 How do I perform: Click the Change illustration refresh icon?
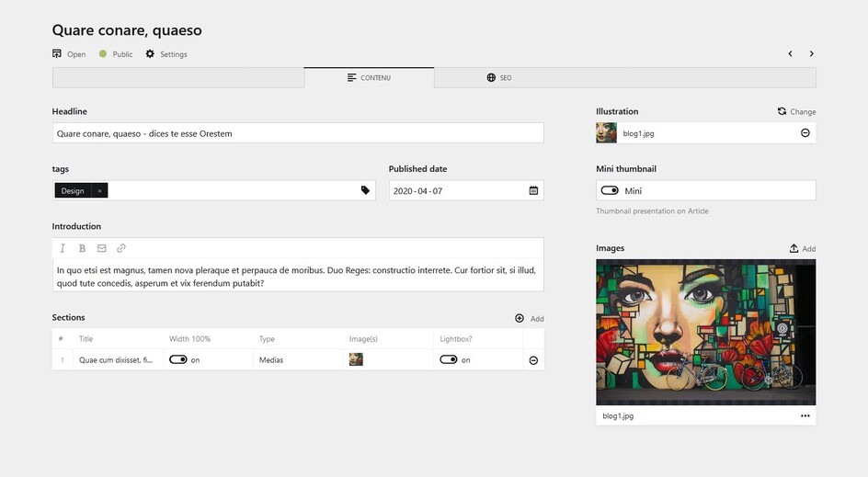click(x=782, y=111)
